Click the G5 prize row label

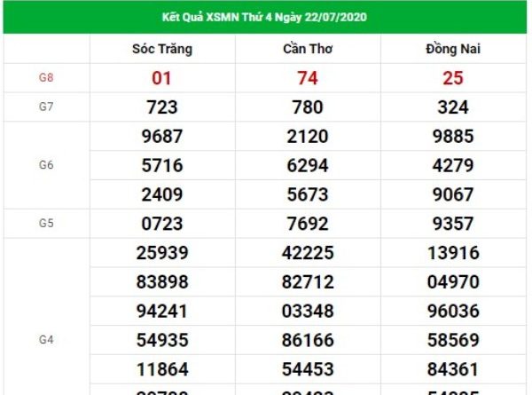tap(46, 223)
